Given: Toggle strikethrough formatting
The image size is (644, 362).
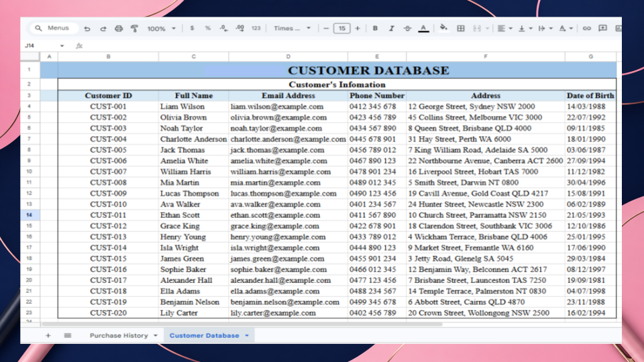Looking at the screenshot, I should (x=407, y=28).
